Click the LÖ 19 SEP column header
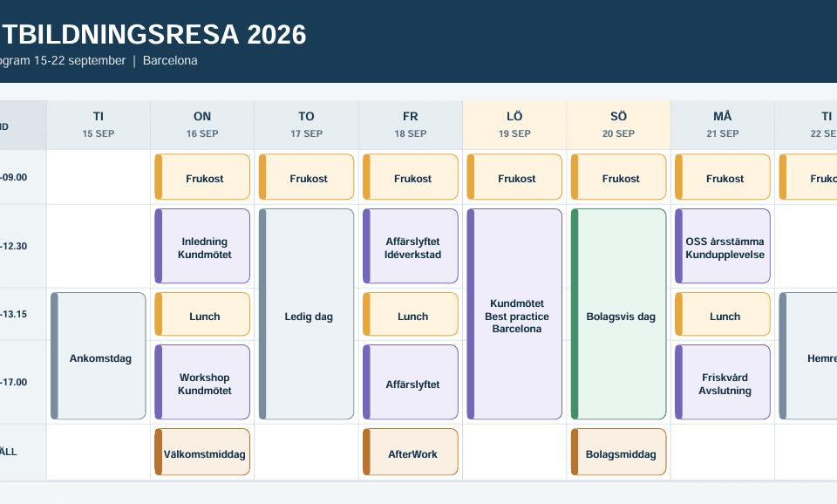This screenshot has height=504, width=837. tap(514, 125)
